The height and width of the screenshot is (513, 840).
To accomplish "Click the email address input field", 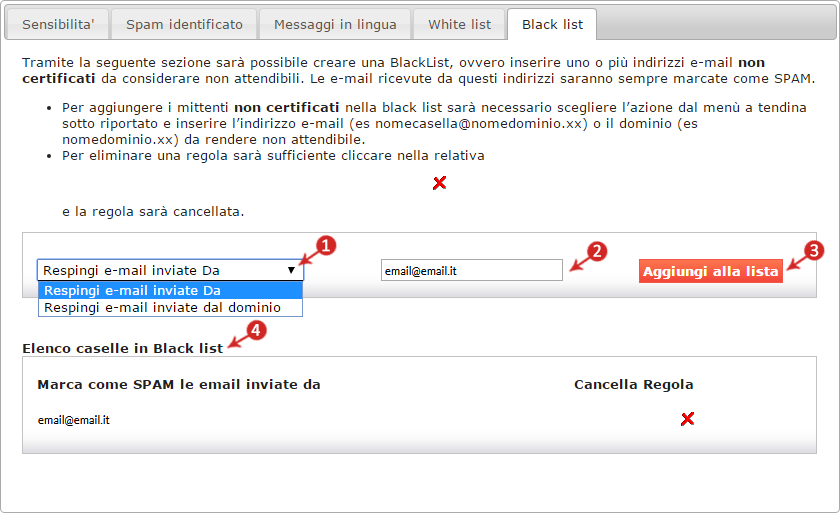I will [472, 270].
